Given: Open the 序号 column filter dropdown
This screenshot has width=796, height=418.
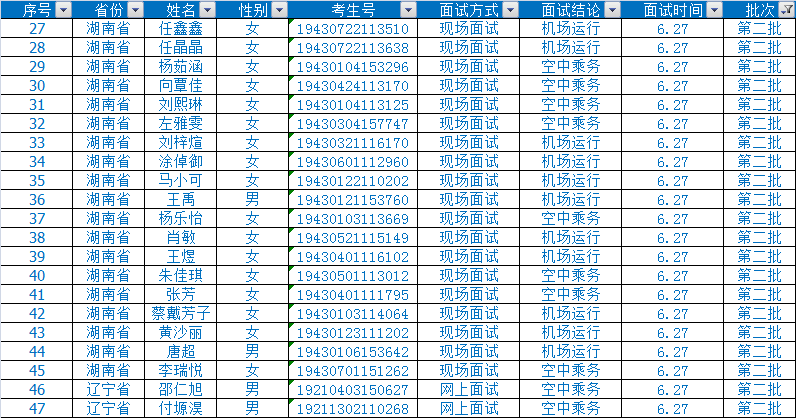Looking at the screenshot, I should (x=63, y=10).
